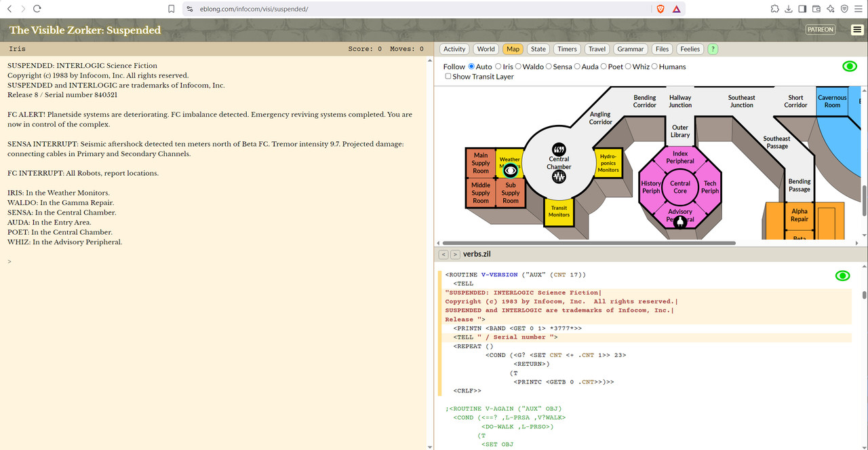The image size is (868, 450).
Task: Click the Index Peripheral room
Action: [x=680, y=157]
